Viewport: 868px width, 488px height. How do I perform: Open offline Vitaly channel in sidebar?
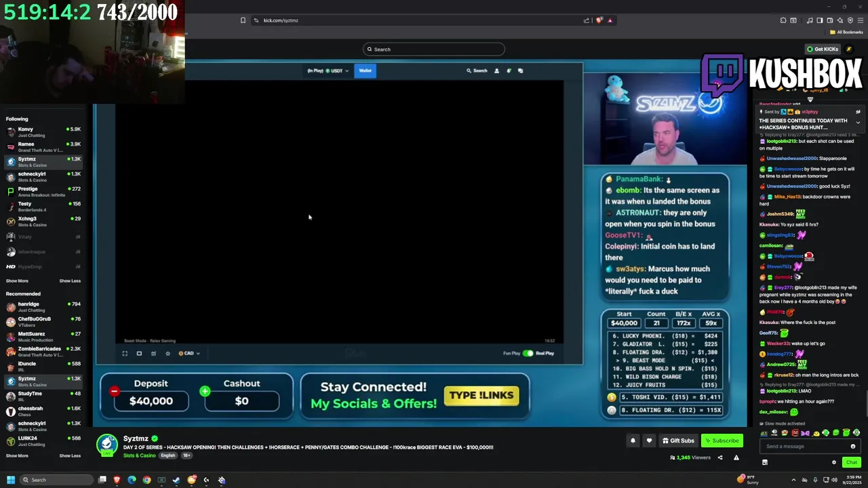pyautogui.click(x=43, y=236)
